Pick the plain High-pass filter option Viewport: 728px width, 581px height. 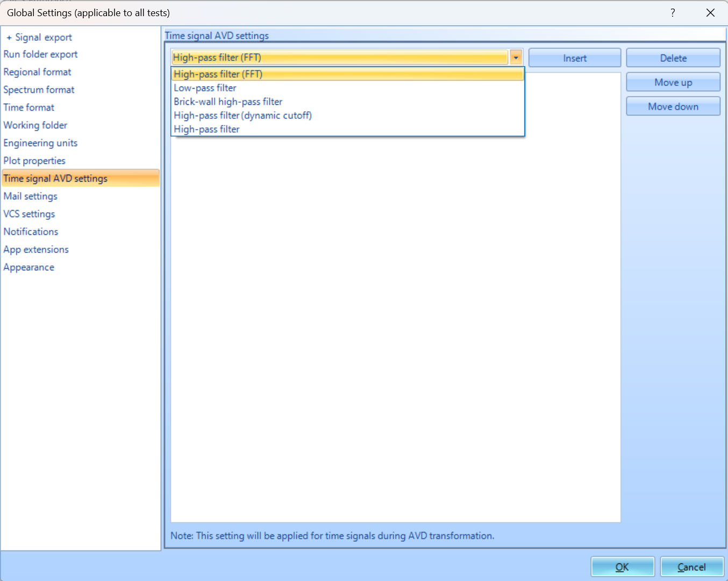(x=206, y=130)
